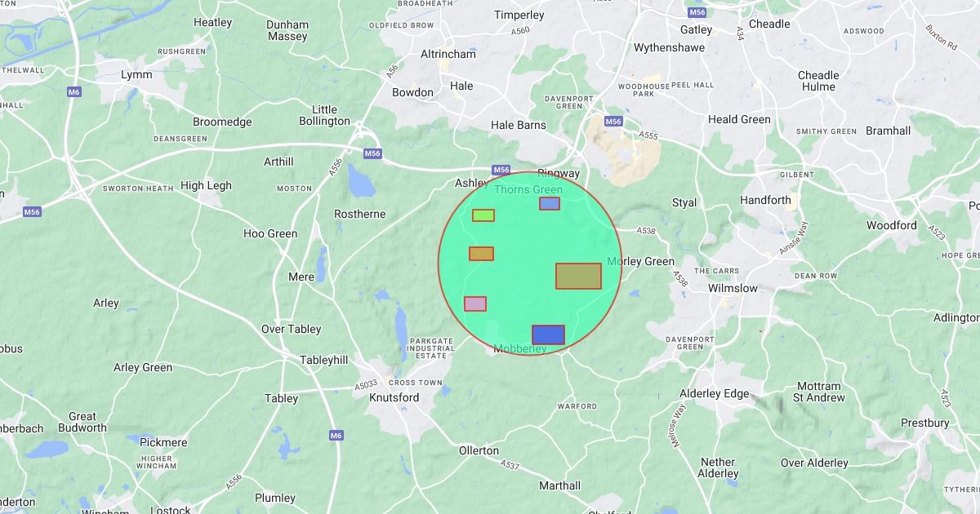
Task: Click the Woodhouse Park label
Action: pos(644,90)
